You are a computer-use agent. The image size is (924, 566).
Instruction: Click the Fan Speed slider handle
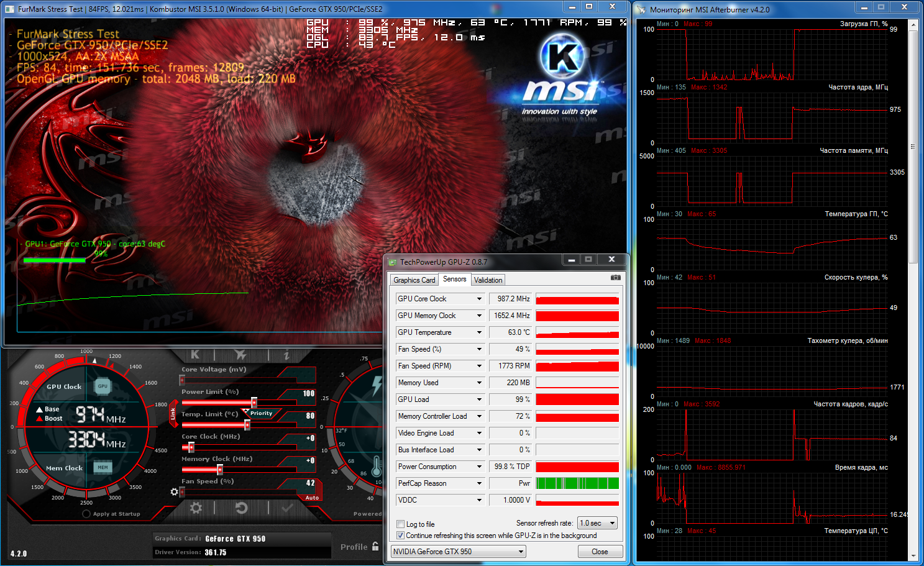pyautogui.click(x=182, y=492)
